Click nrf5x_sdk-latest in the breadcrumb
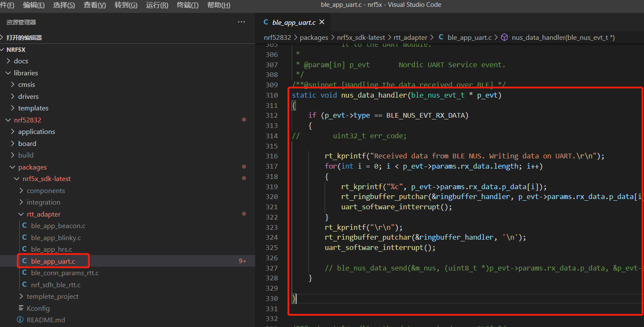 (361, 38)
